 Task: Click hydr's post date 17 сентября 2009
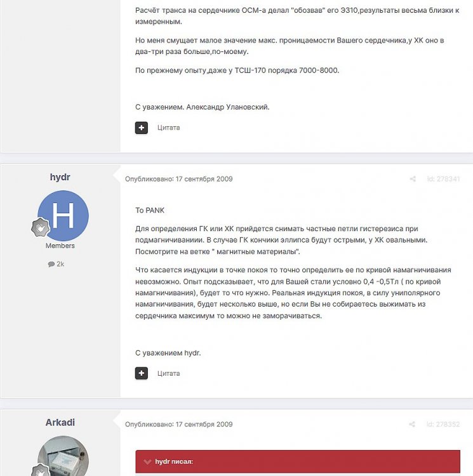point(204,179)
